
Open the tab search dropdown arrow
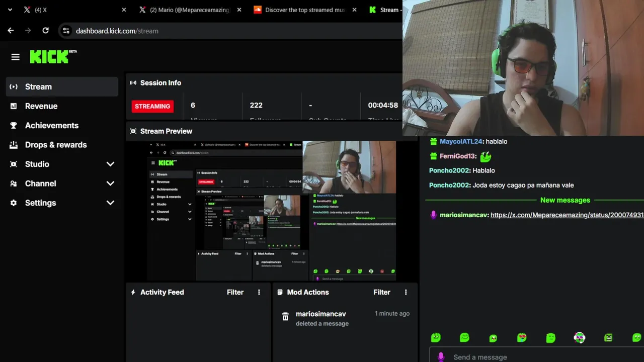click(x=10, y=10)
